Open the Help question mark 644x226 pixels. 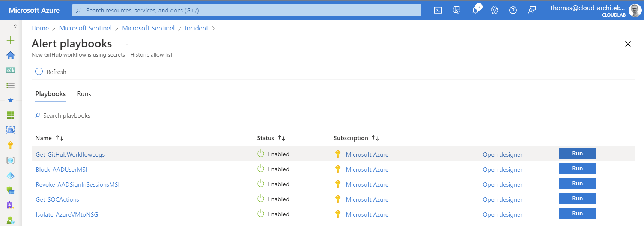coord(513,10)
